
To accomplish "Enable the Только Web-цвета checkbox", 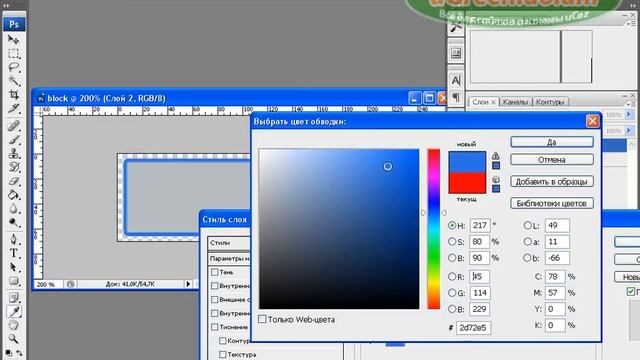I will pos(262,319).
